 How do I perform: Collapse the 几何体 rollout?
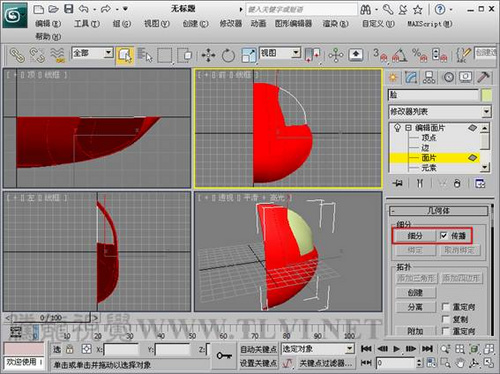[x=439, y=211]
